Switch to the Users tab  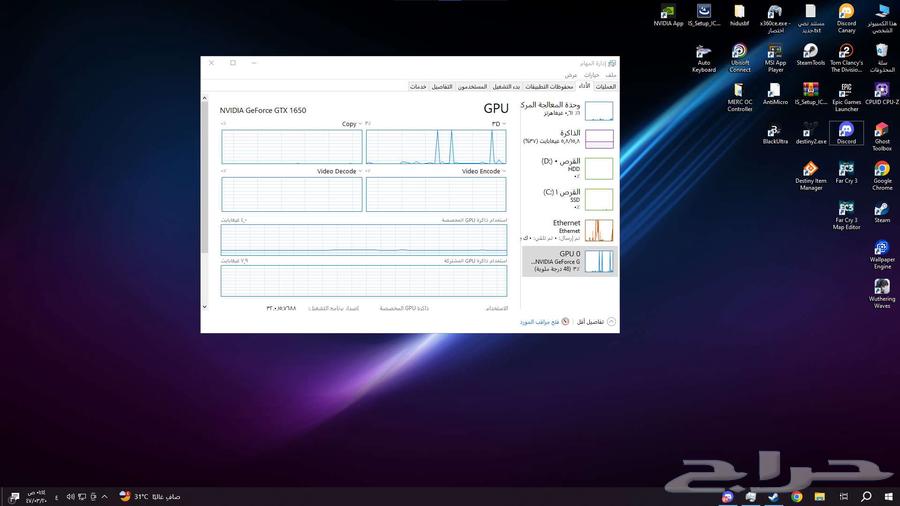(472, 87)
